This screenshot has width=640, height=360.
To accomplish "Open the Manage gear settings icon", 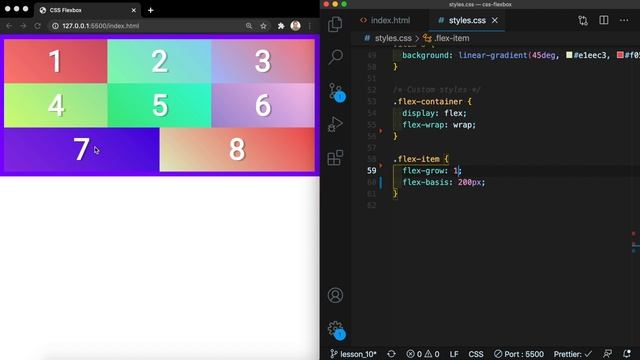I will 336,330.
